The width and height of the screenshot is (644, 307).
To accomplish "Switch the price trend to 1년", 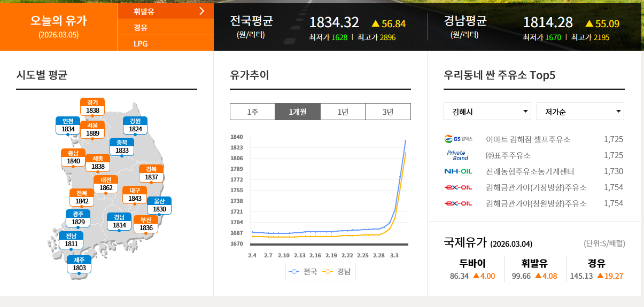I will (343, 112).
